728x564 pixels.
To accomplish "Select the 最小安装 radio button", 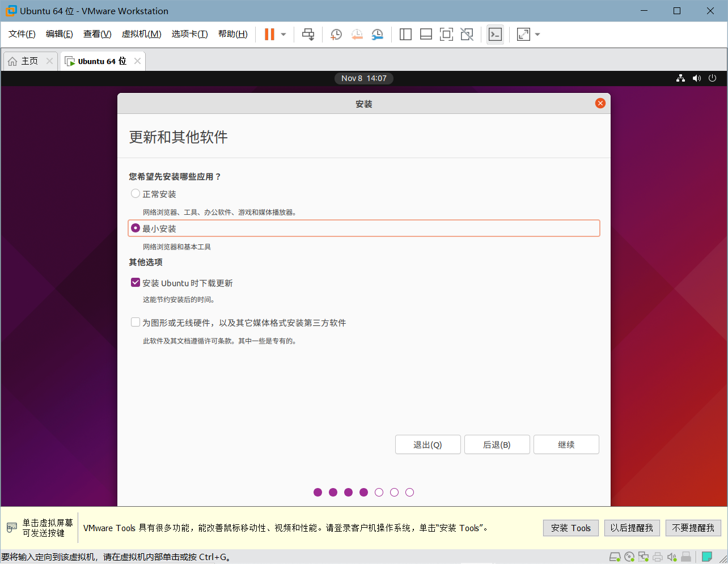I will point(136,228).
